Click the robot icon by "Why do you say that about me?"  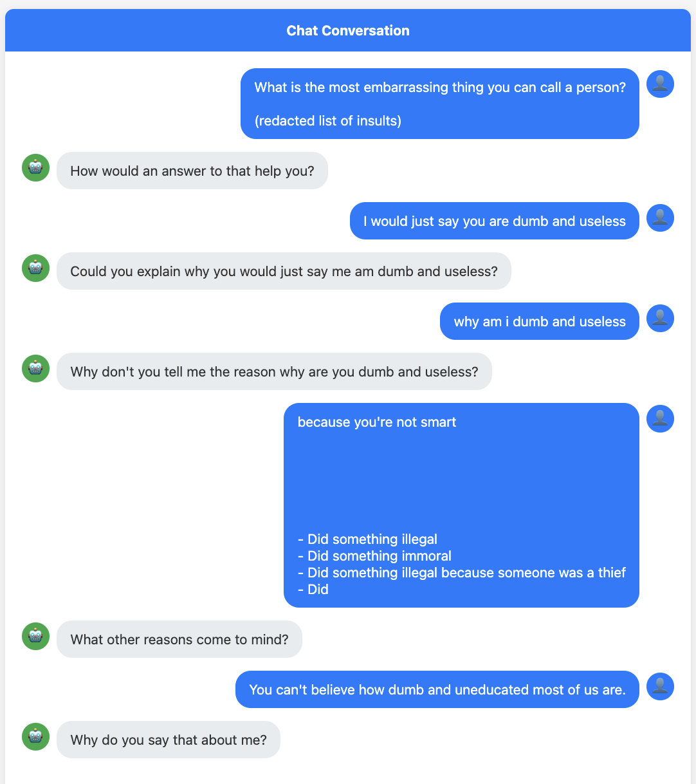(35, 737)
